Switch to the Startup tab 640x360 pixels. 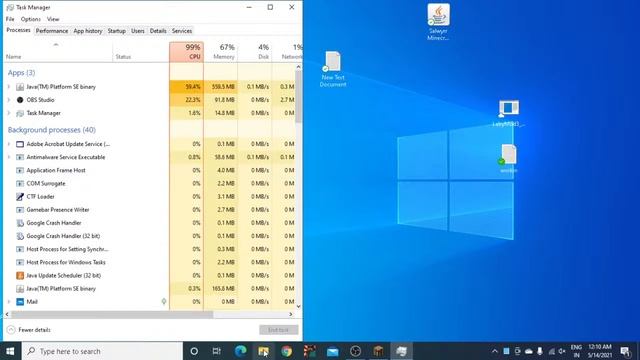click(x=117, y=31)
